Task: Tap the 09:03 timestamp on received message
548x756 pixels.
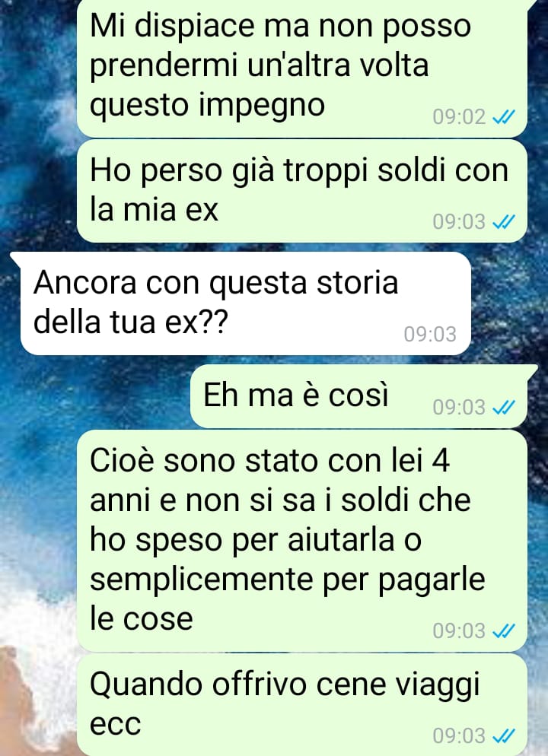Action: [430, 334]
